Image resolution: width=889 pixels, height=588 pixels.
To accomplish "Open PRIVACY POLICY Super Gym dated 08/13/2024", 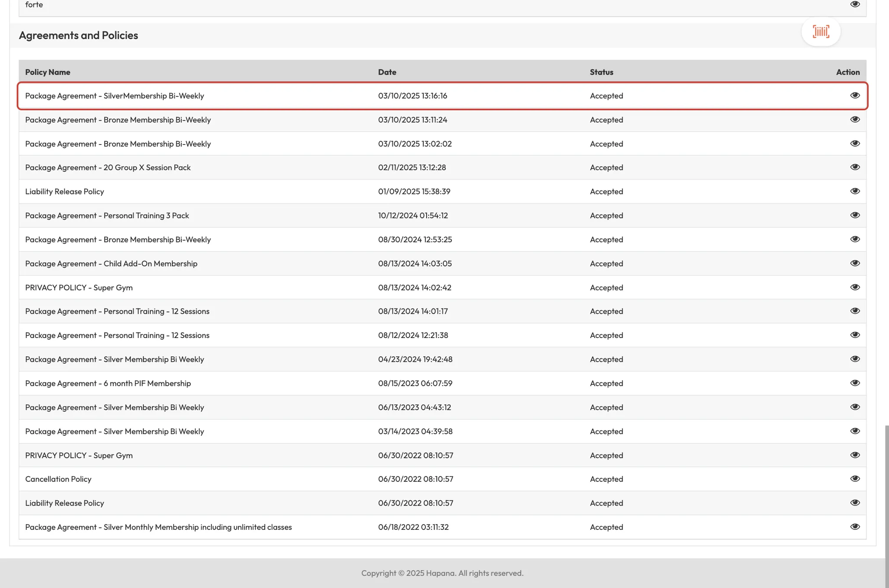I will pos(855,287).
